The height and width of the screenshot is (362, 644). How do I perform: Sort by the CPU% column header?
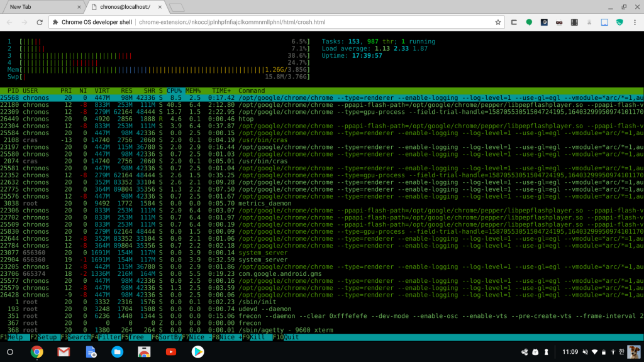[x=173, y=90]
